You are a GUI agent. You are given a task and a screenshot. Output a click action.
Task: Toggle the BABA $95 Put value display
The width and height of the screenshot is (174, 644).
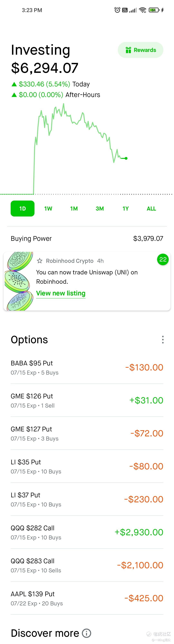[144, 367]
